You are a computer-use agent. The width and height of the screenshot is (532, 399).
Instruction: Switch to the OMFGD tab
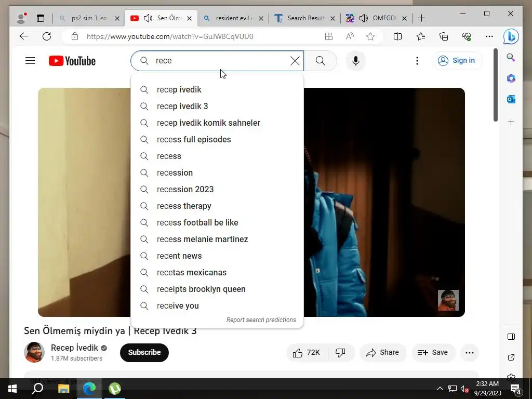[x=383, y=18]
